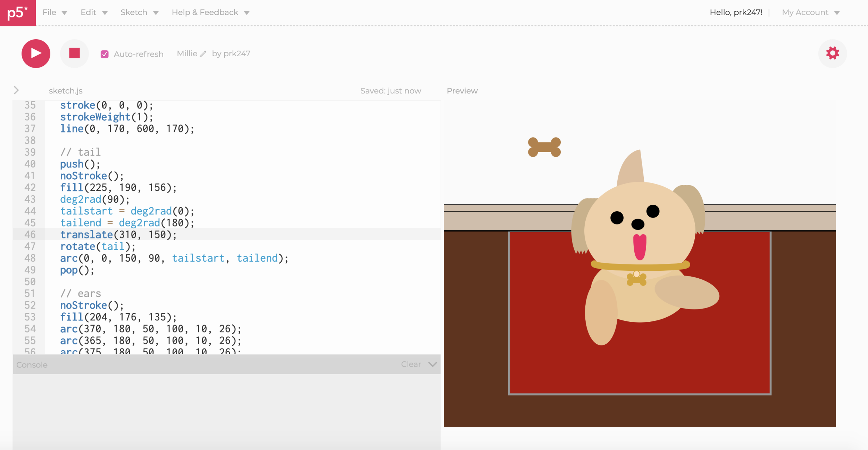Image resolution: width=868 pixels, height=450 pixels.
Task: Clear the console output
Action: click(411, 364)
